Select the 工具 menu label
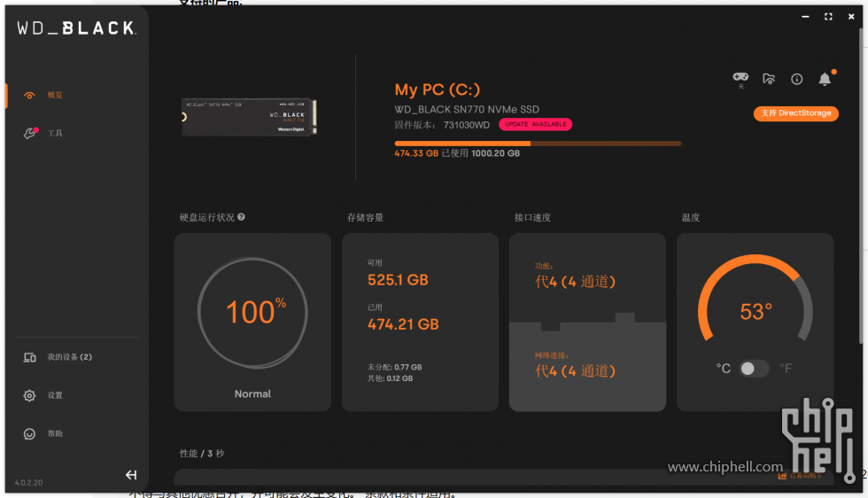The image size is (868, 498). click(55, 134)
